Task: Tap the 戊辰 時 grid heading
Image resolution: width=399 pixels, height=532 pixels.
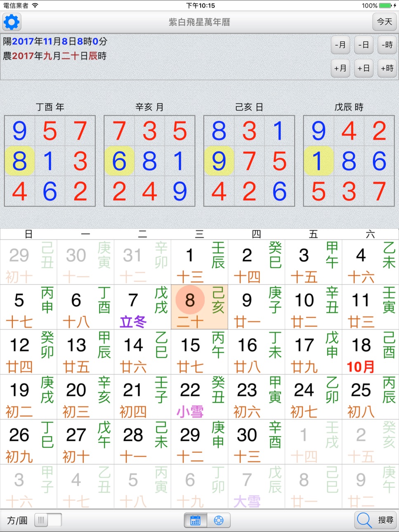Action: (x=349, y=107)
